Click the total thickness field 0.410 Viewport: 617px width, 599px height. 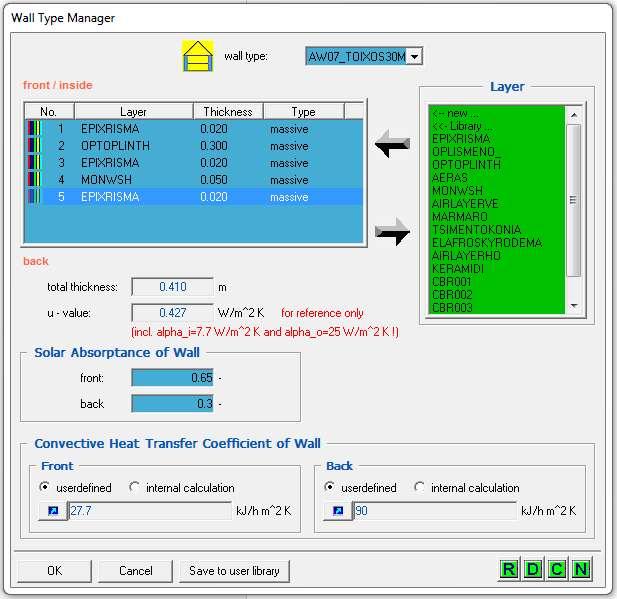coord(173,287)
